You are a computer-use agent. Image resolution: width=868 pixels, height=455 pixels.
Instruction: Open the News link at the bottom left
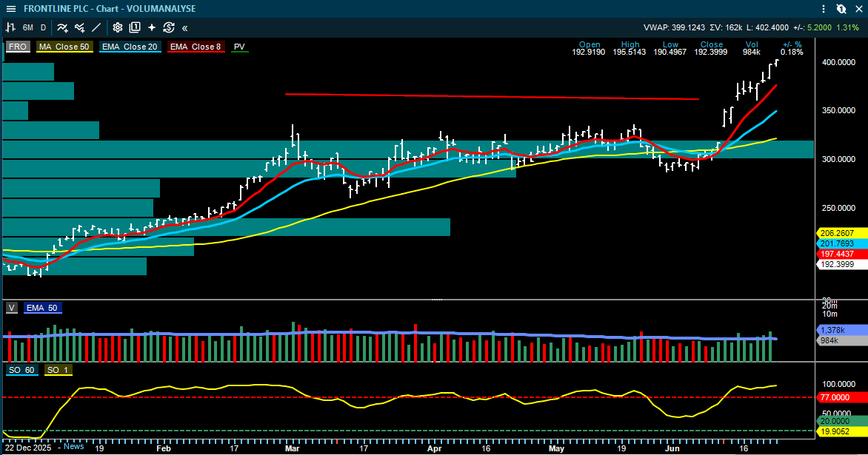(73, 447)
